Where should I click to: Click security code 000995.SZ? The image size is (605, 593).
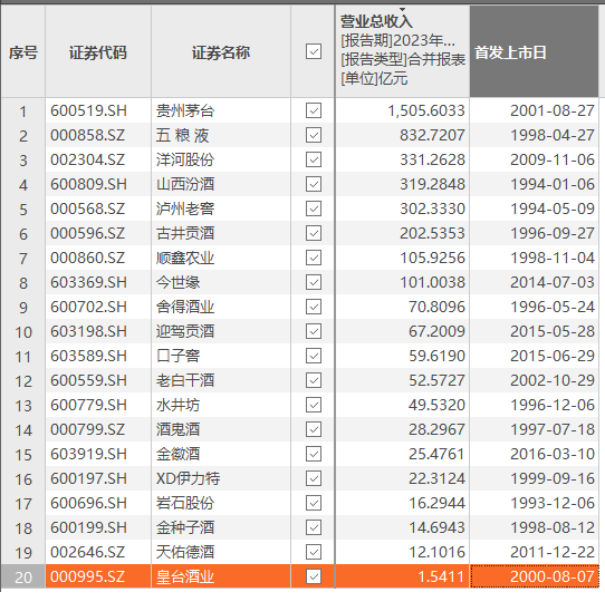pos(87,577)
